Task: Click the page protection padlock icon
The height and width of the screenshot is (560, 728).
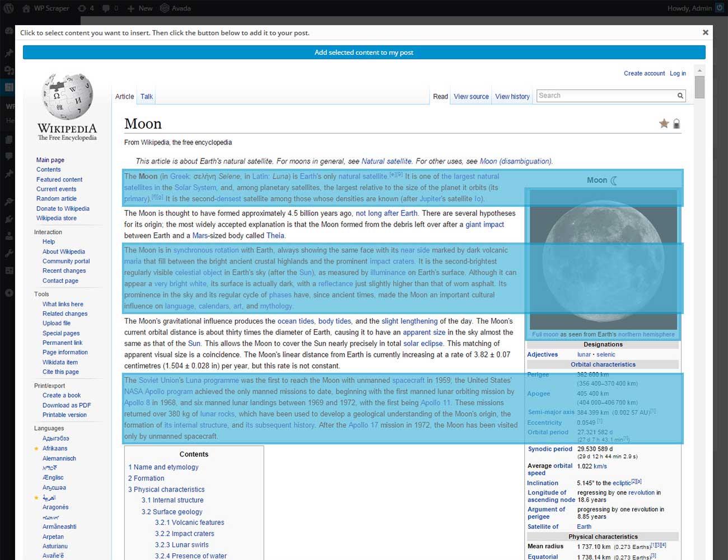Action: 676,124
